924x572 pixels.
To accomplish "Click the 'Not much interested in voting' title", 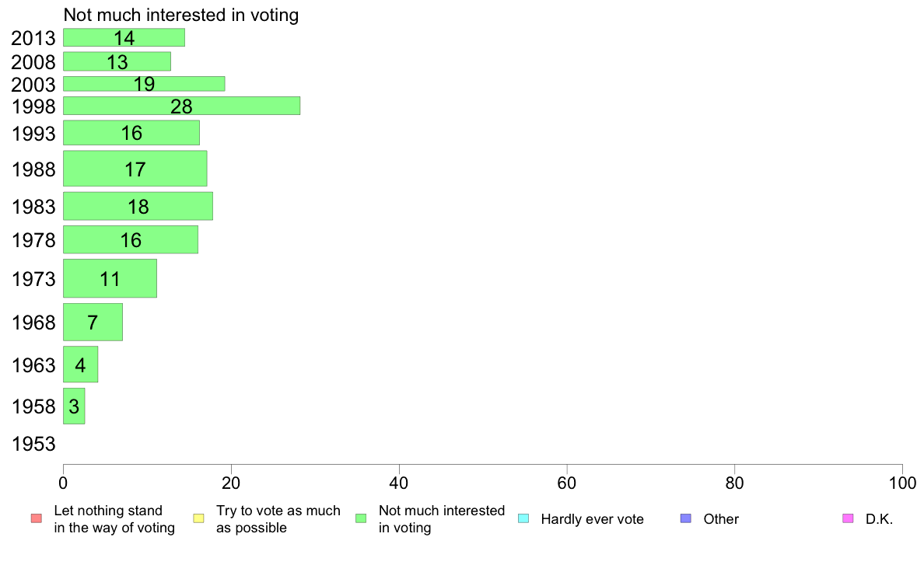I will [x=181, y=15].
